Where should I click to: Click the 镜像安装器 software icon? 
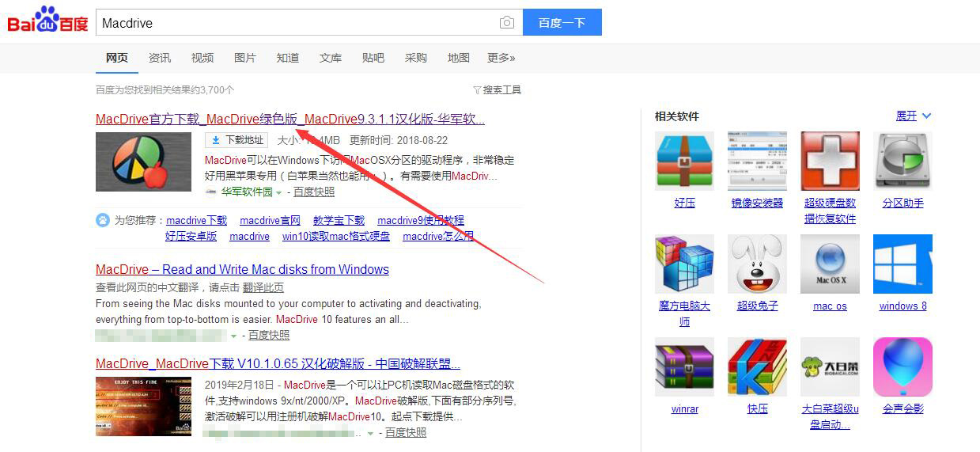pyautogui.click(x=757, y=161)
